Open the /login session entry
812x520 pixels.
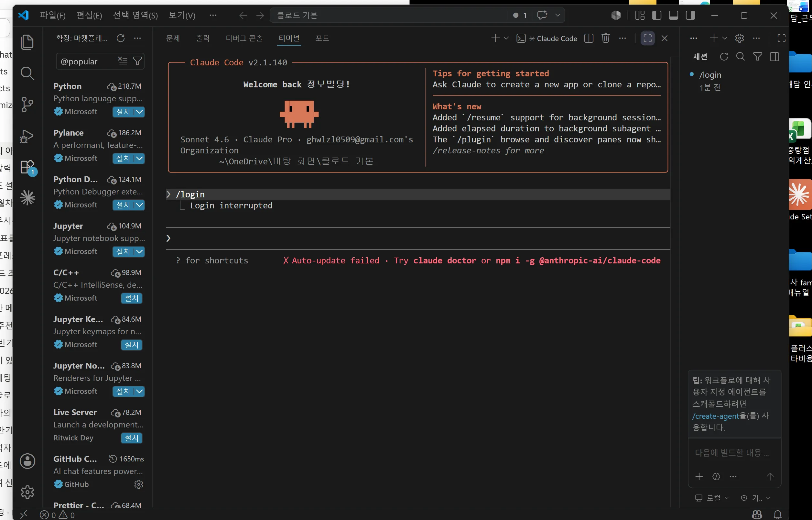click(734, 81)
